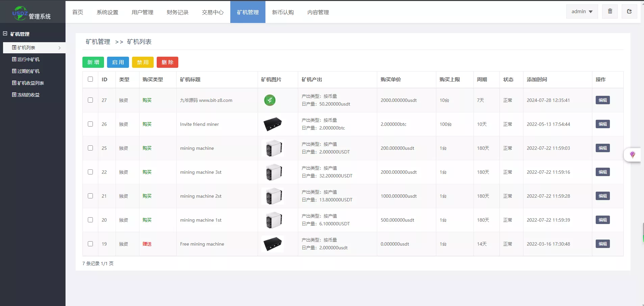Screen dimensions: 644x306
Task: Select the Free mining machine row checkbox
Action: 90,244
